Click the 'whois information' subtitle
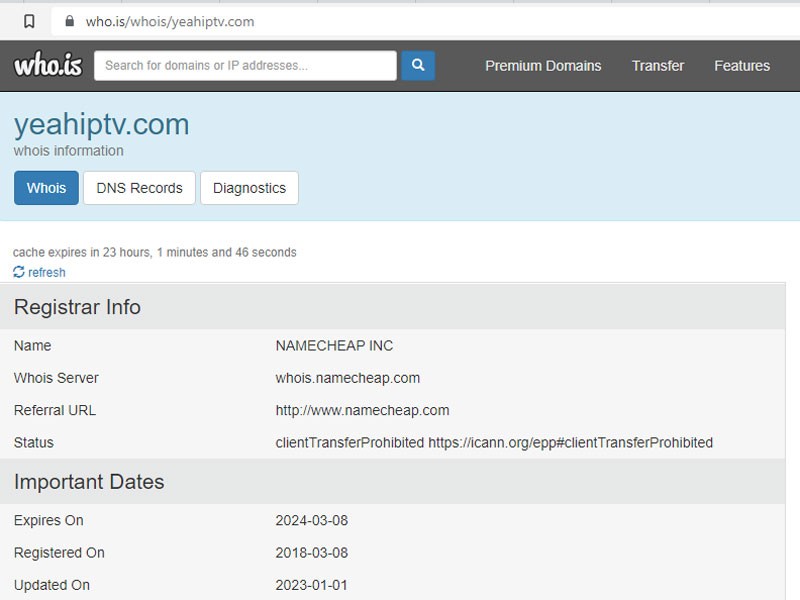Image resolution: width=800 pixels, height=600 pixels. point(68,151)
